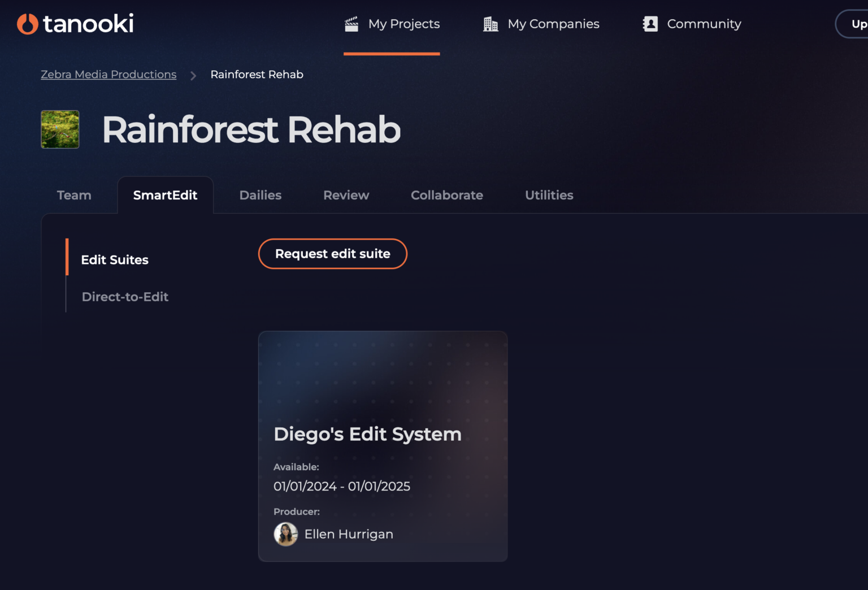Screen dimensions: 868x590
Task: Click Ellen Hurrigan's profile avatar
Action: tap(286, 534)
